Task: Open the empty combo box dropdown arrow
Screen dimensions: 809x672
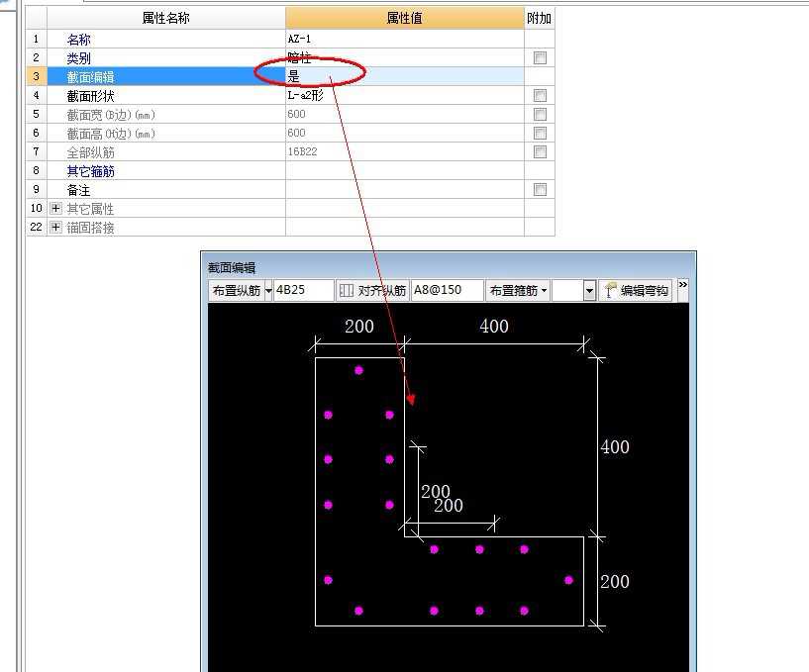Action: coord(589,291)
